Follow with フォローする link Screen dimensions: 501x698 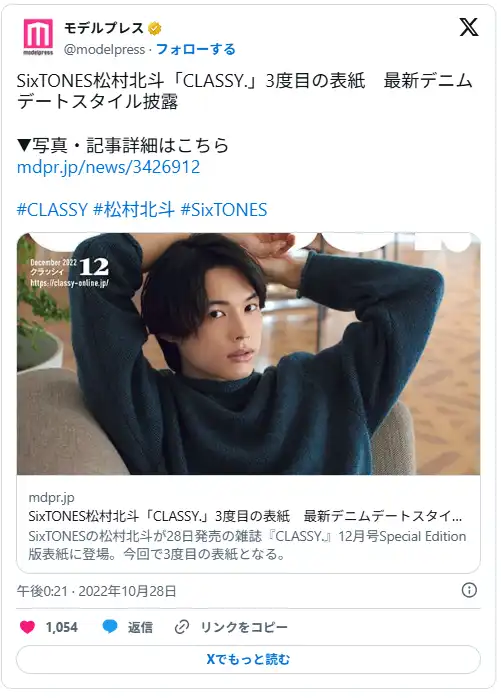click(x=196, y=49)
